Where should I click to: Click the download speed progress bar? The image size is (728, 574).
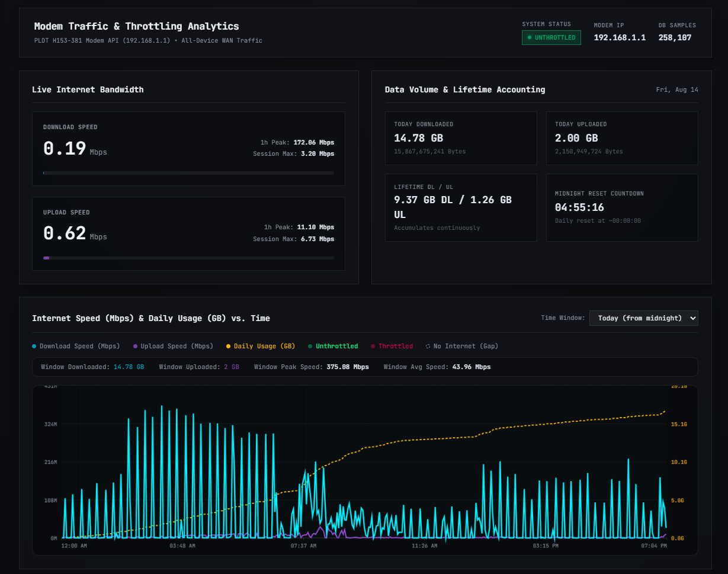[x=188, y=173]
